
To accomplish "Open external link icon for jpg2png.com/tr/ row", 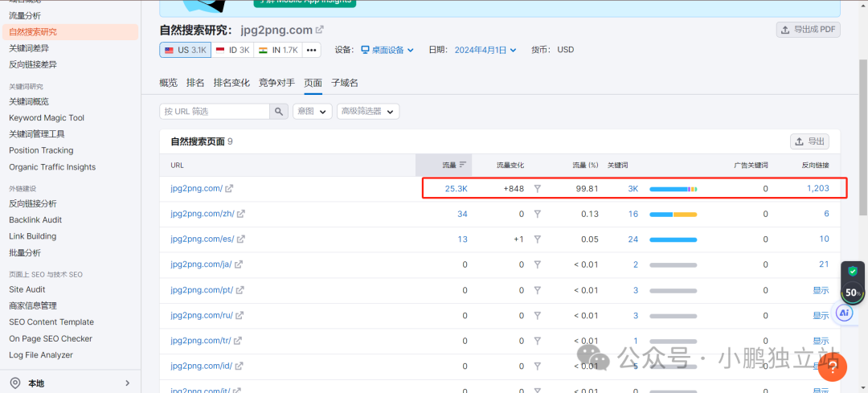I will click(x=239, y=341).
